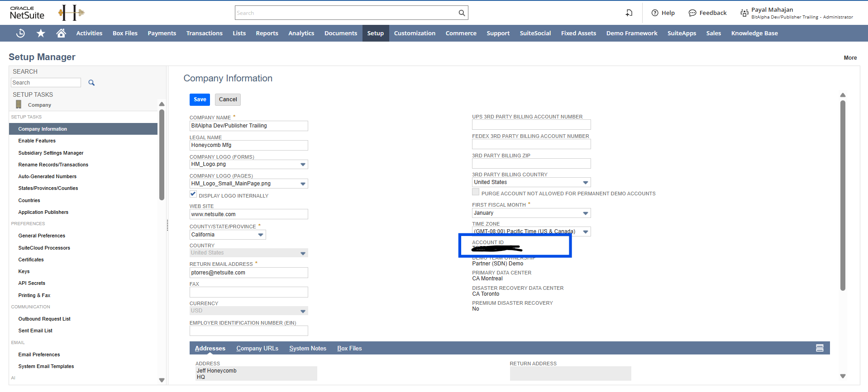Click the Setup Manager Search field
868x392 pixels.
(x=46, y=83)
